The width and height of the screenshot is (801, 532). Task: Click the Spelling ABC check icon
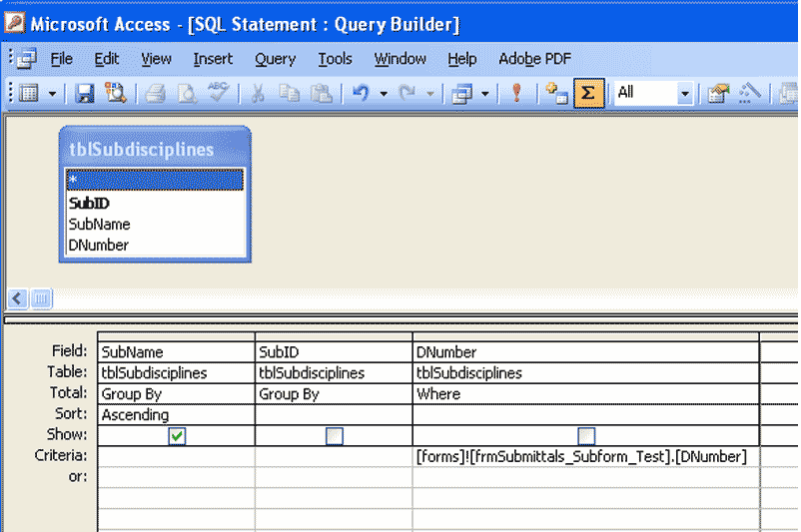pyautogui.click(x=218, y=93)
